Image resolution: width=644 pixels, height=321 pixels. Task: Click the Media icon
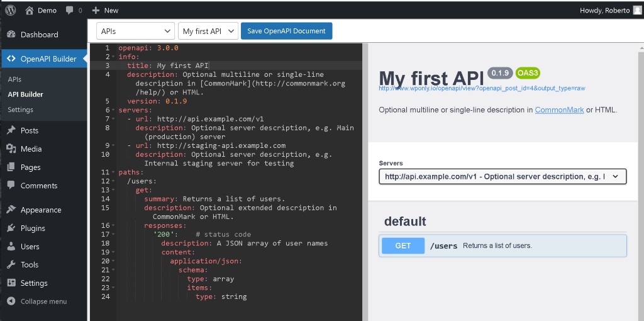coord(11,149)
